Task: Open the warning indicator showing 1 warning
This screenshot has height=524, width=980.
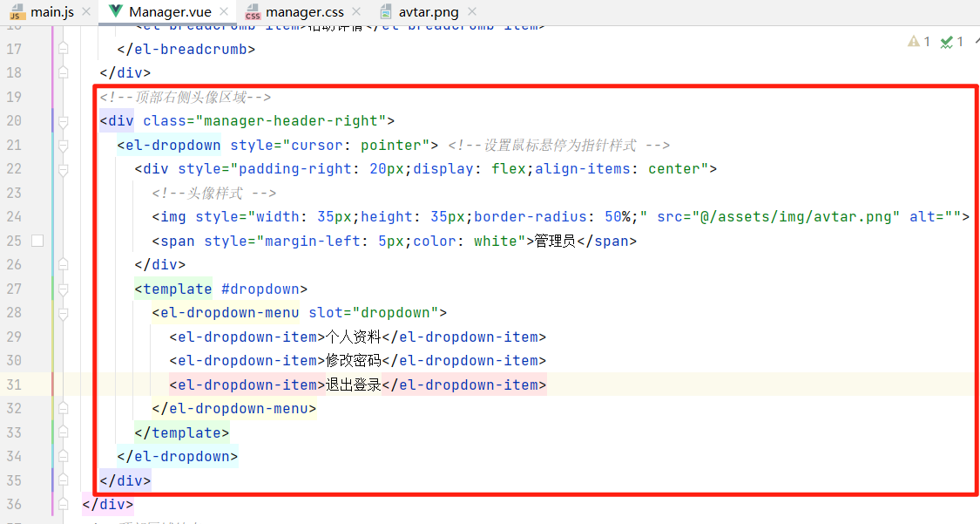Action: (x=919, y=42)
